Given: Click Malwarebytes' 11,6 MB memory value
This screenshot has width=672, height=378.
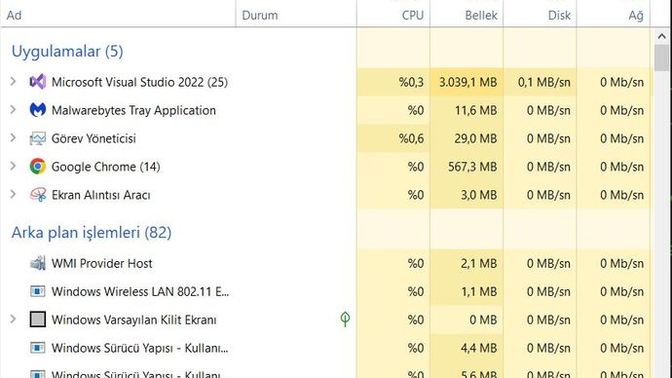Looking at the screenshot, I should coord(476,110).
